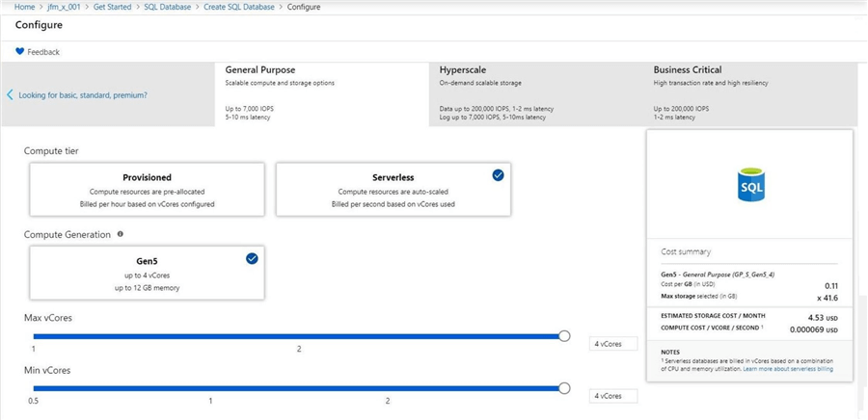Select the Gen5 compute generation card
This screenshot has width=868, height=420.
click(147, 273)
